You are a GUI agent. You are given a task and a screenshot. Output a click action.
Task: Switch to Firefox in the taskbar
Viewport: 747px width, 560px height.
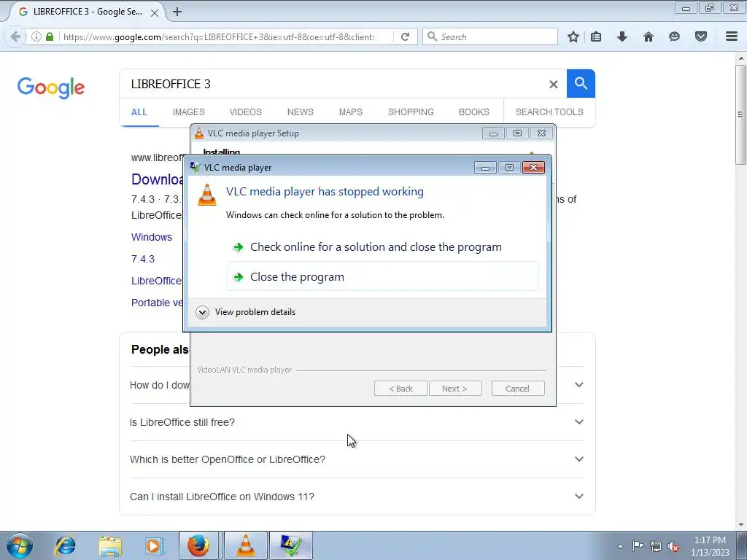click(198, 545)
